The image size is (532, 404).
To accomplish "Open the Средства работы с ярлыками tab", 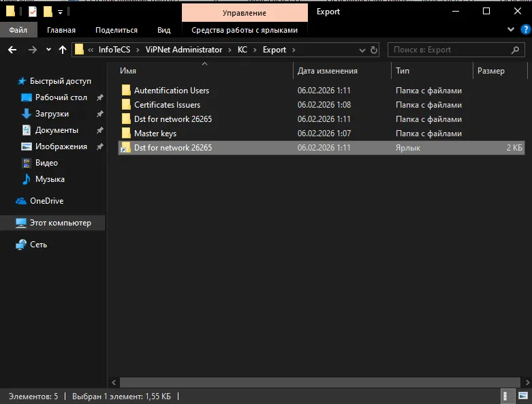I will 245,30.
